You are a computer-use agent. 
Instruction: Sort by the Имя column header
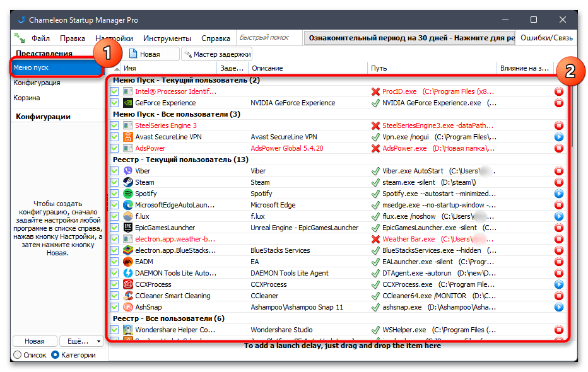[x=168, y=68]
